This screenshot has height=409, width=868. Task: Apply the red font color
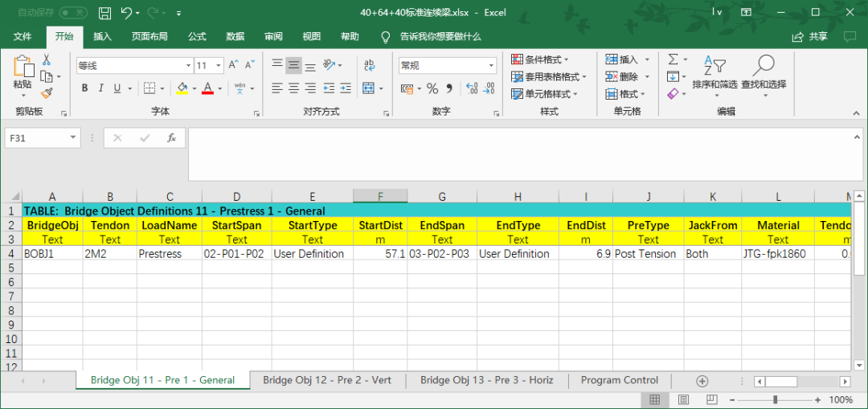pos(208,88)
